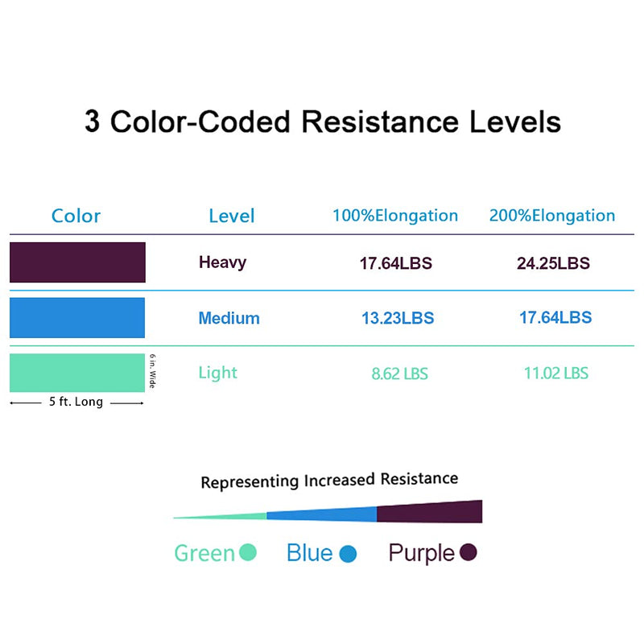Viewport: 644px width, 644px height.
Task: Click the Level column header
Action: [231, 216]
